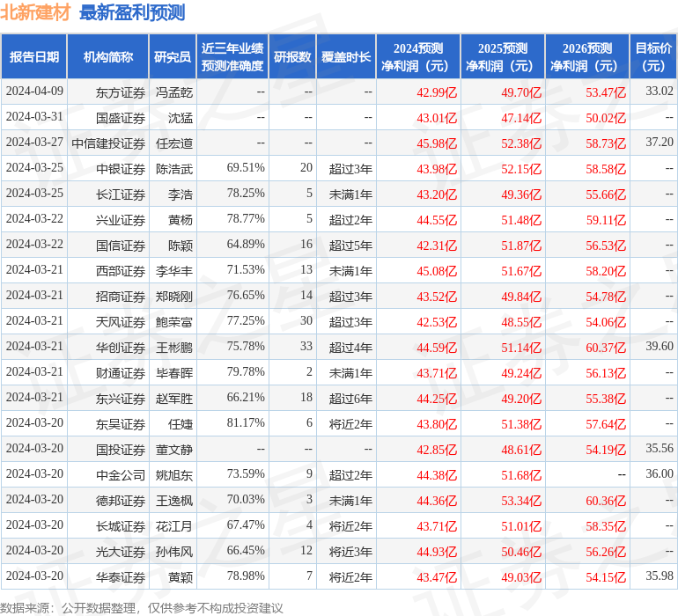The image size is (678, 616).
Task: Click the 报告日期 column header
Action: 34,56
